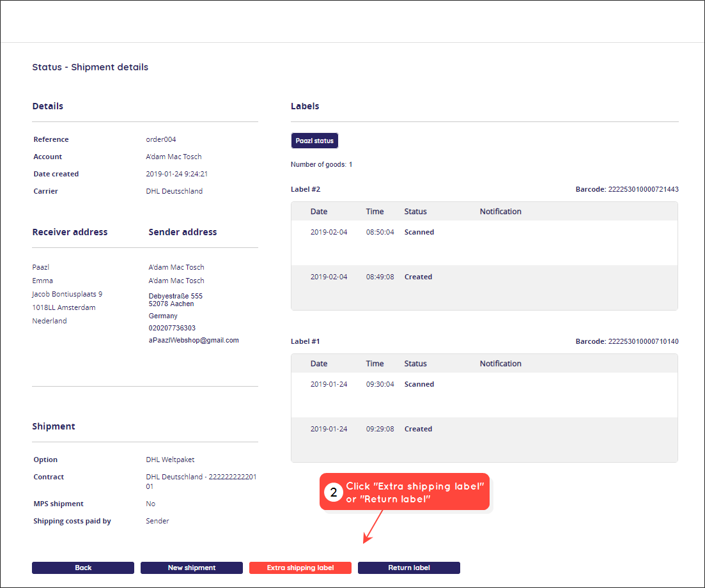705x588 pixels.
Task: Click the order004 reference value
Action: [161, 139]
